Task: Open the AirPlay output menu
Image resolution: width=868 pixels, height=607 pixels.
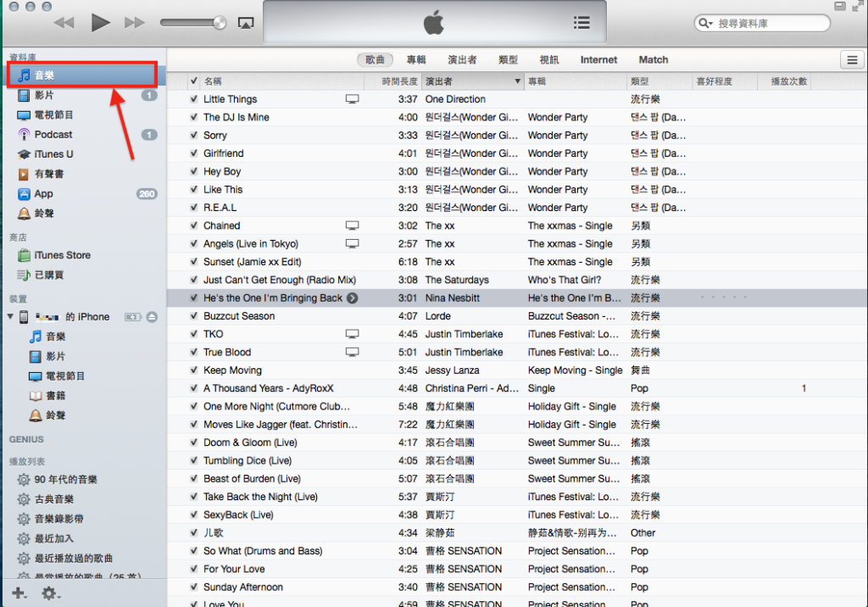Action: [246, 23]
